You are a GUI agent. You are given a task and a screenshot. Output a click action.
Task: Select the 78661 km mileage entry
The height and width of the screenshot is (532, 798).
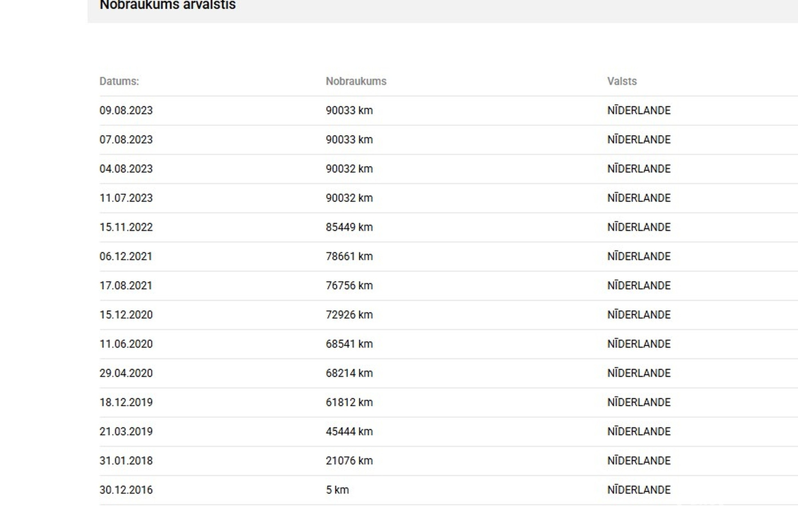(349, 256)
